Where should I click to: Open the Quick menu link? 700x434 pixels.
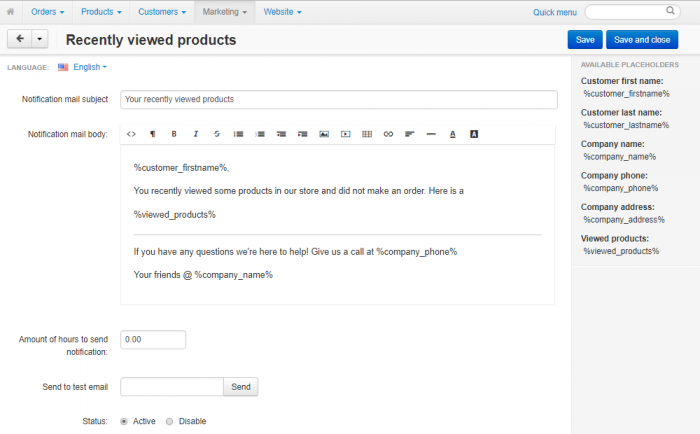point(554,13)
